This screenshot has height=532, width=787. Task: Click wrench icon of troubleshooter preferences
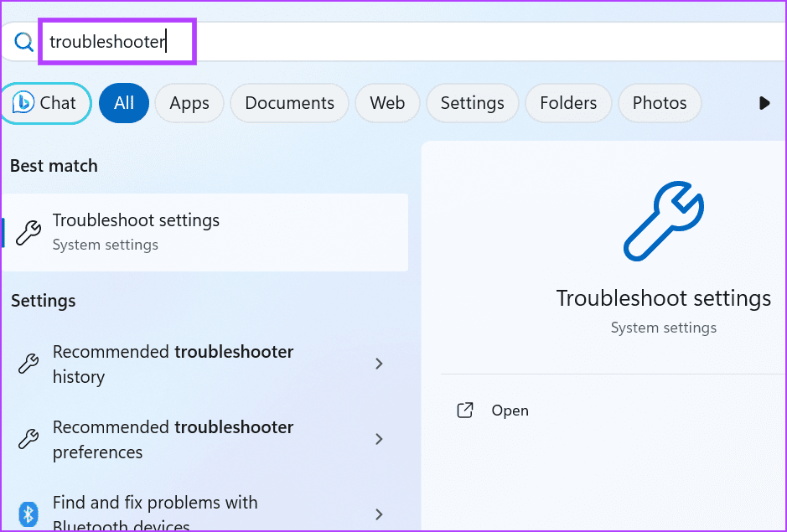pos(28,439)
